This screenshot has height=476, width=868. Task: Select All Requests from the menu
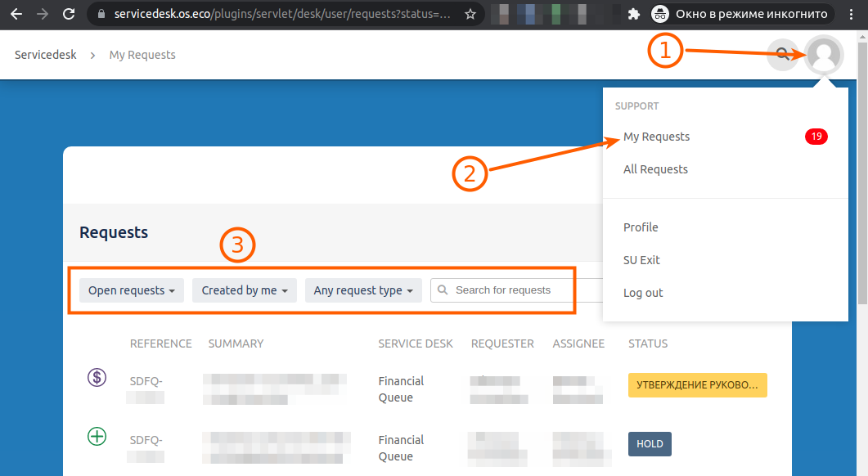click(655, 169)
